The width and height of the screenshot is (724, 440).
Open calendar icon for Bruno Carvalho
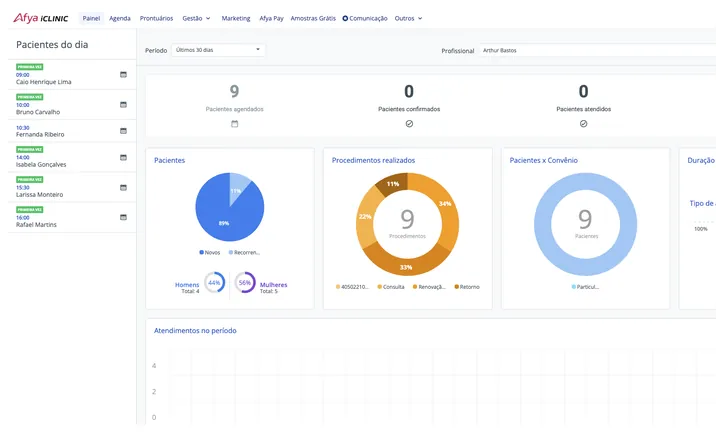coord(123,104)
